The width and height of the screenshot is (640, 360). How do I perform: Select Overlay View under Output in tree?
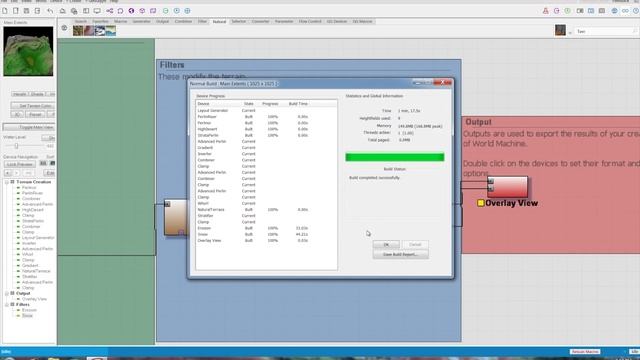[x=34, y=299]
